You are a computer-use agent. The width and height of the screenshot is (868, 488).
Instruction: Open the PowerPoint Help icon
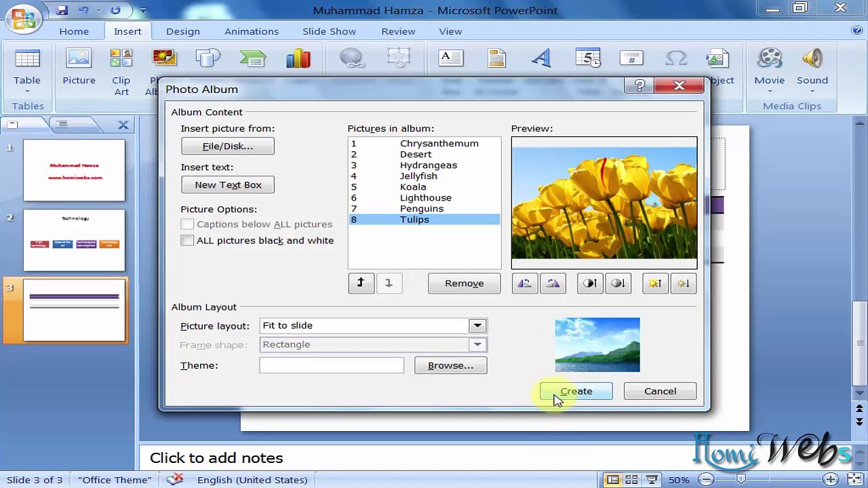tap(857, 30)
